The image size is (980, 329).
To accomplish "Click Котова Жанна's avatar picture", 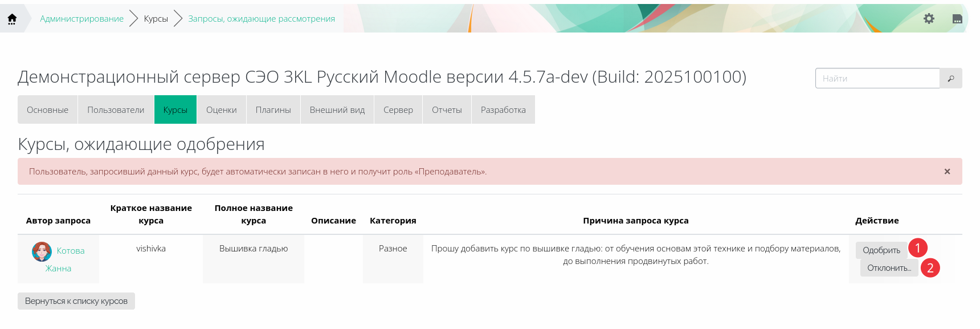I will [x=42, y=251].
